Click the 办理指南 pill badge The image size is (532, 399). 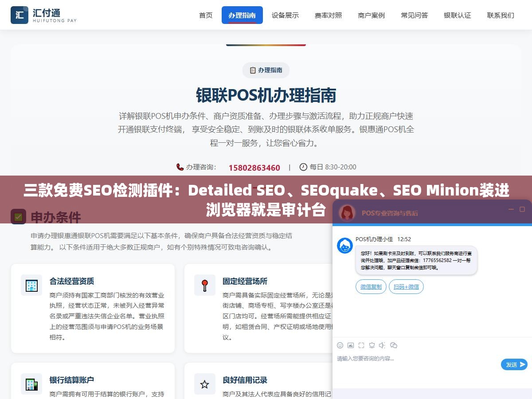[266, 70]
